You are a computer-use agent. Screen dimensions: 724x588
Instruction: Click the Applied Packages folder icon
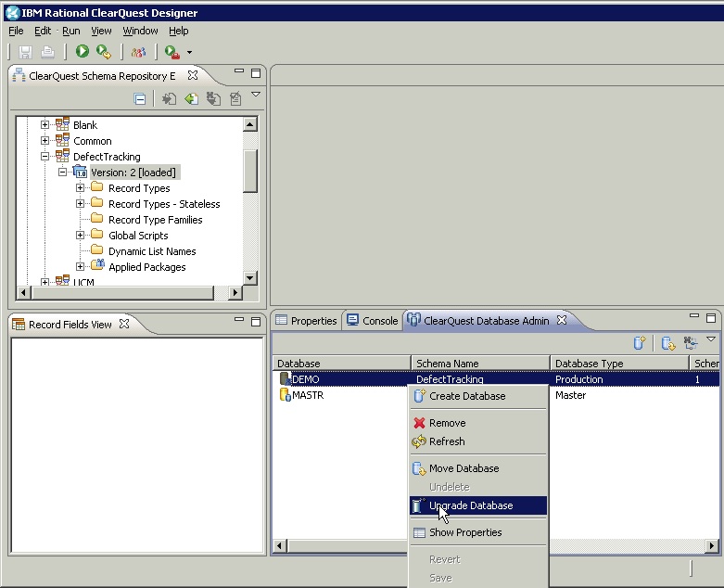(97, 265)
